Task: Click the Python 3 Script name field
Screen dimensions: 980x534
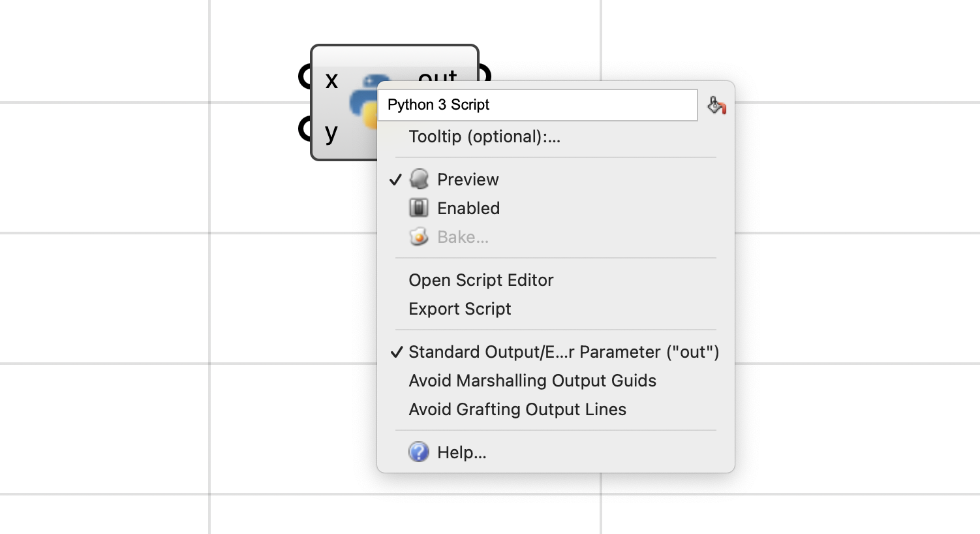Action: [538, 105]
